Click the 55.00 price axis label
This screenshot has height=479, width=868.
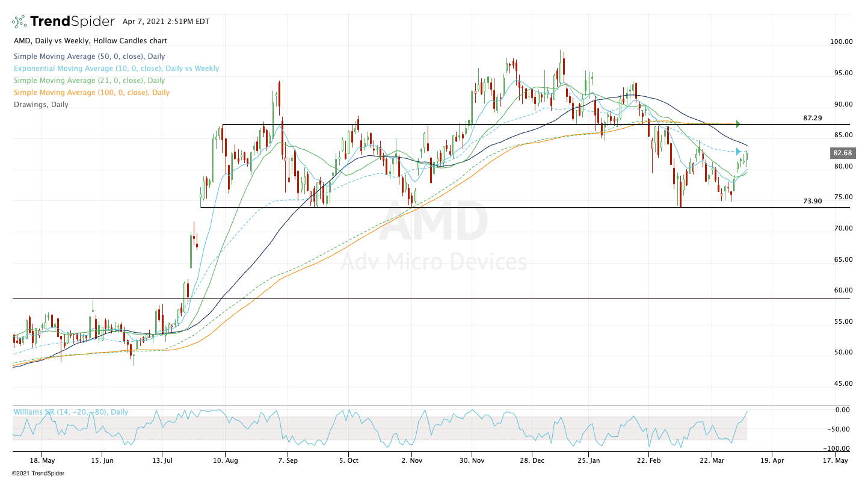click(843, 321)
